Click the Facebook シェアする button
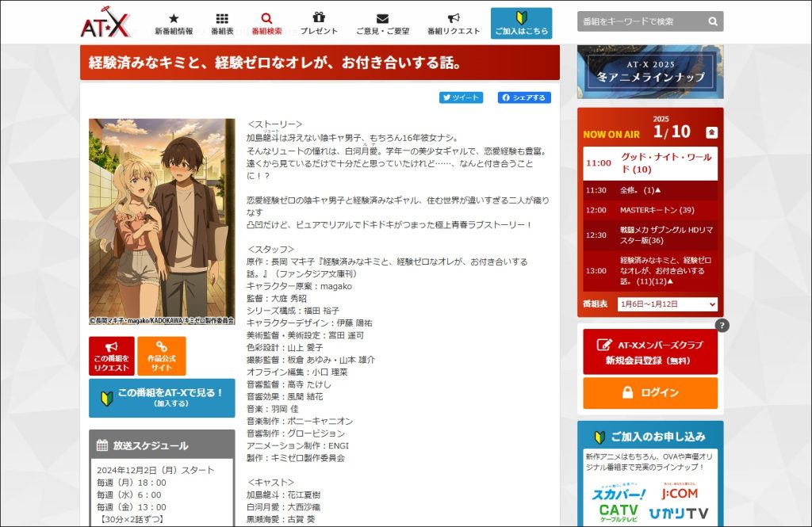 coord(524,97)
